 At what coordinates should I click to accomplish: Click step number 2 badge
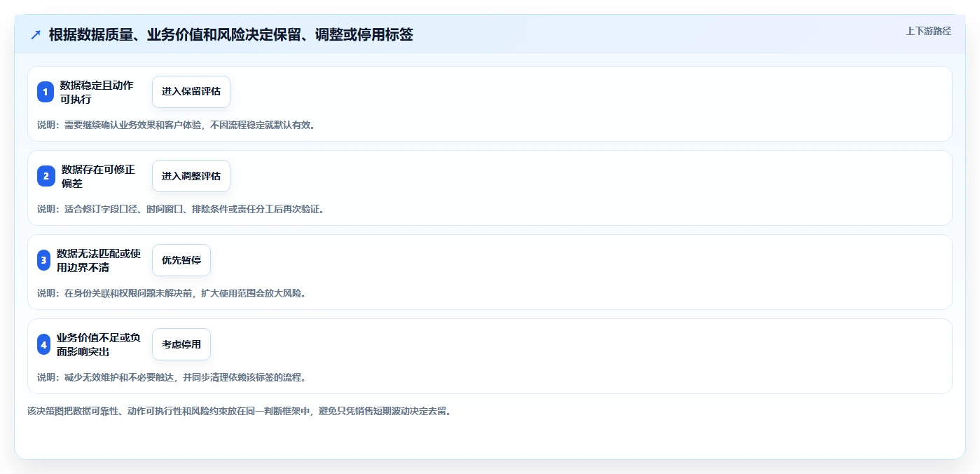pyautogui.click(x=46, y=176)
